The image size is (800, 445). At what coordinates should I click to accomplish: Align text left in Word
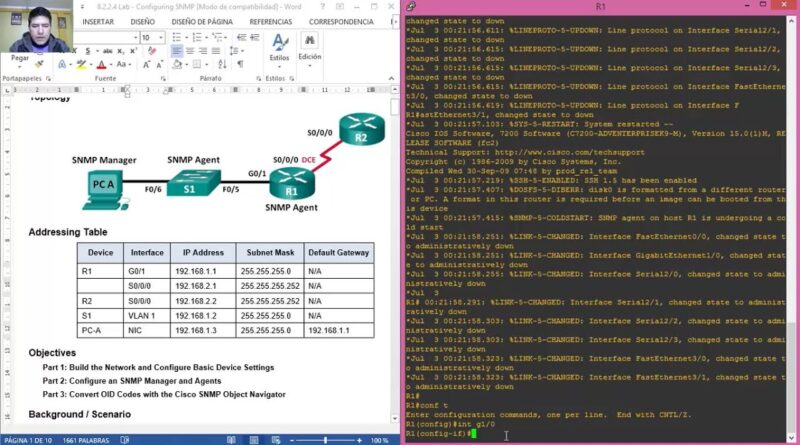(177, 51)
